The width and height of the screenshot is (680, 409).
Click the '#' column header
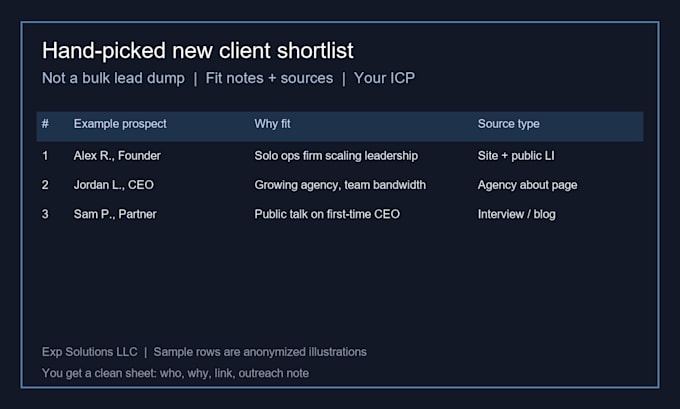click(x=45, y=124)
